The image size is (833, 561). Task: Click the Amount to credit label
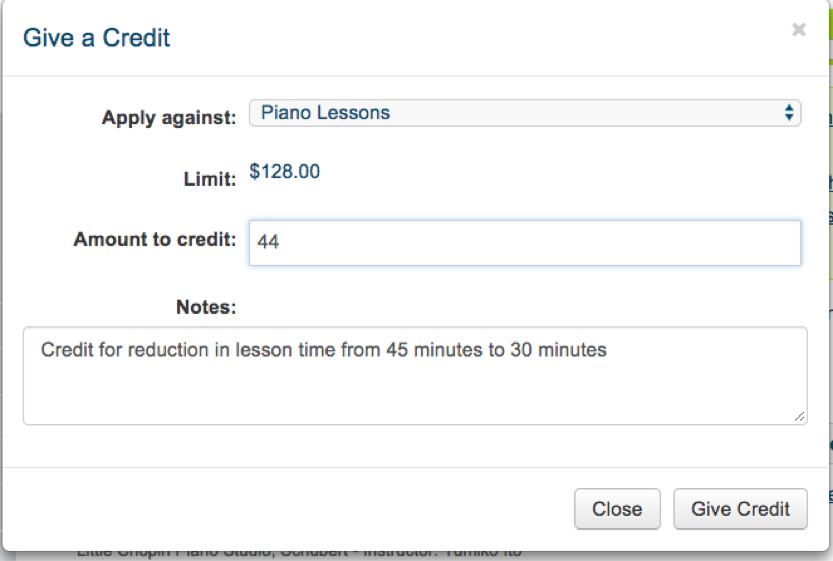[155, 240]
